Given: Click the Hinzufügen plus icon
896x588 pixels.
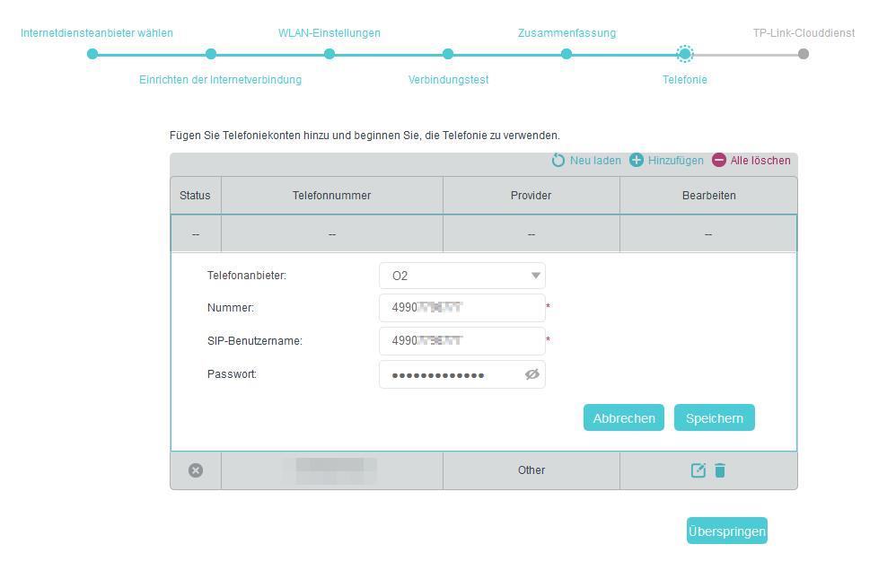Looking at the screenshot, I should [635, 161].
